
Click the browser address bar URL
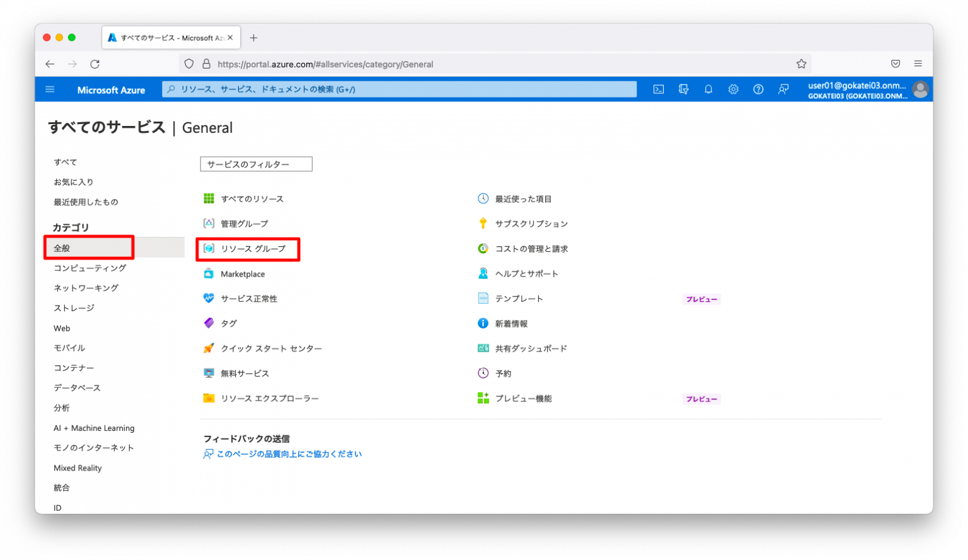click(325, 64)
